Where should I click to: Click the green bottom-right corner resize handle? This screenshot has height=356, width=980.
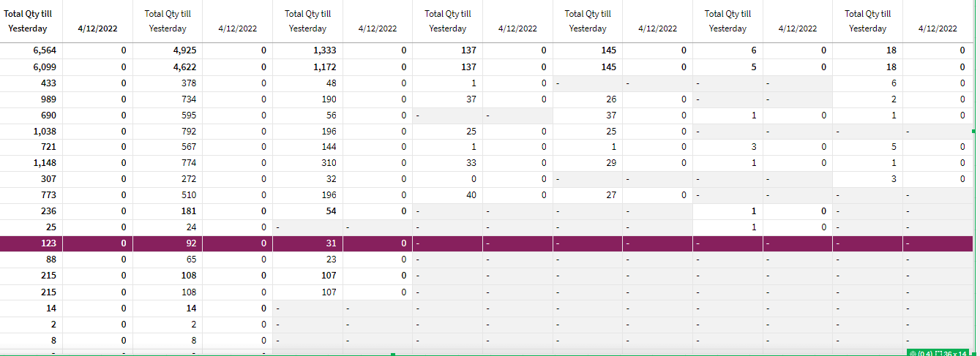coord(973,354)
